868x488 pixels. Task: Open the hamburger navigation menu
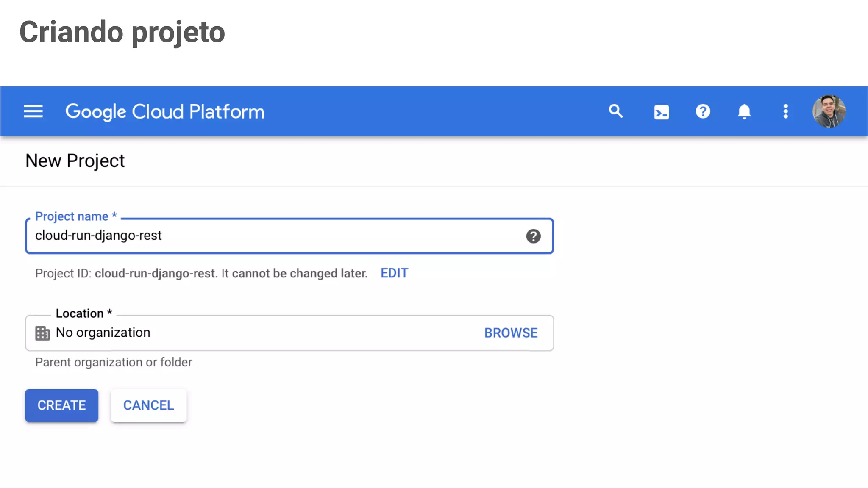coord(33,112)
